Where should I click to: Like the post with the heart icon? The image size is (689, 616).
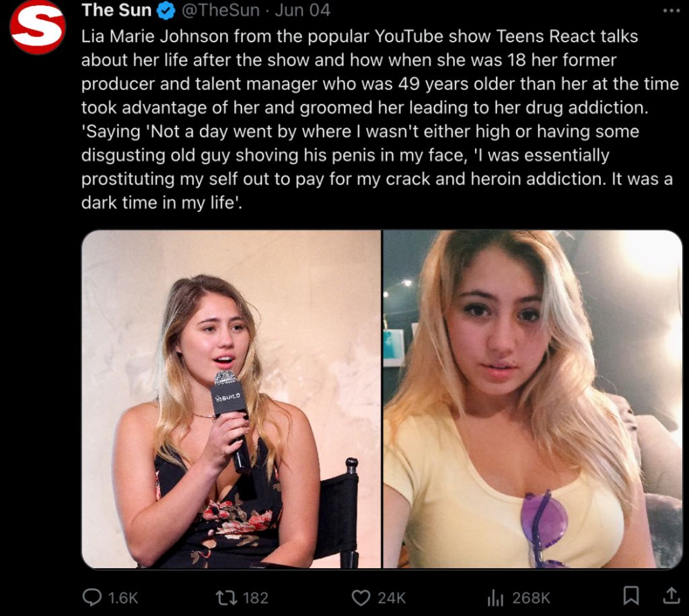click(x=361, y=598)
